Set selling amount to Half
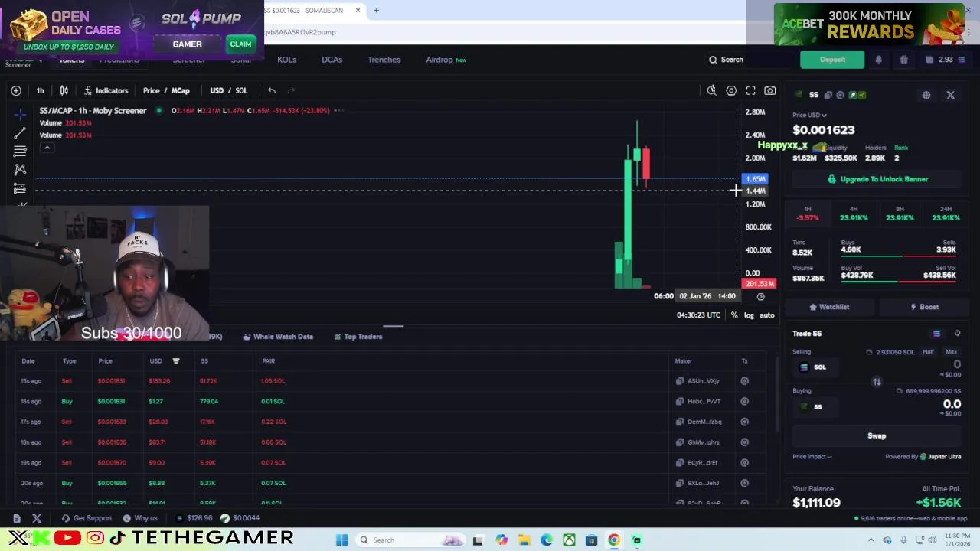The height and width of the screenshot is (551, 980). coord(928,352)
